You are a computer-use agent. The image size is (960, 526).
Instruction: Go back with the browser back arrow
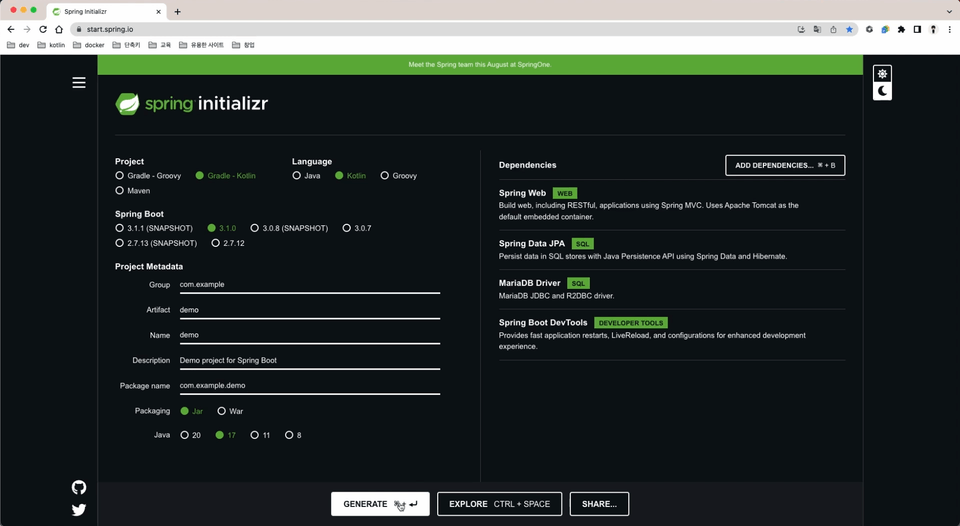point(11,29)
